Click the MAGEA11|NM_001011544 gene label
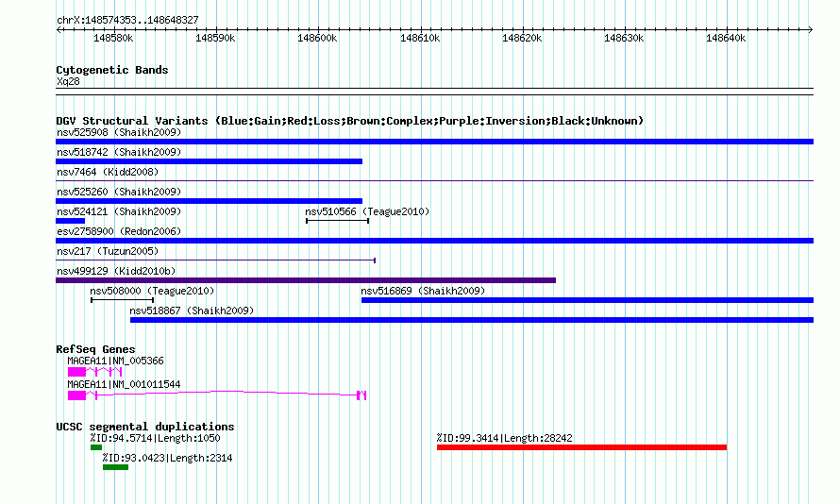840x504 pixels. tap(124, 384)
